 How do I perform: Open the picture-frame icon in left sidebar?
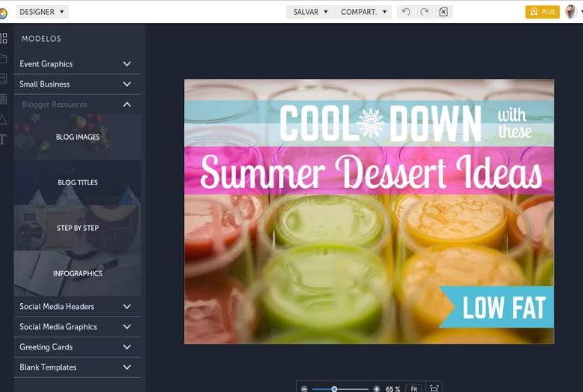pyautogui.click(x=3, y=78)
